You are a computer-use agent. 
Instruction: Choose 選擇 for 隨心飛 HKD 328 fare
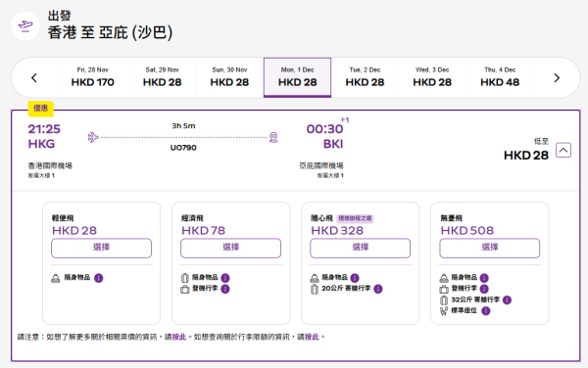pos(360,248)
